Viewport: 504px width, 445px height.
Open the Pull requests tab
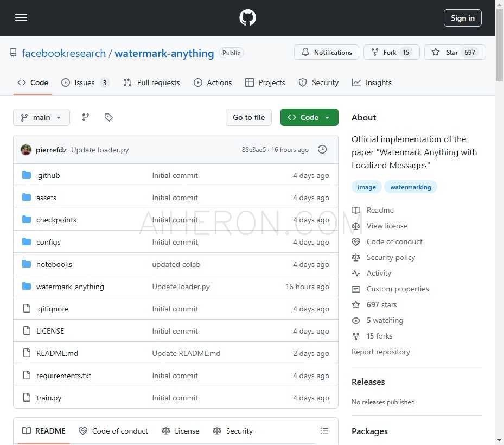[x=151, y=82]
